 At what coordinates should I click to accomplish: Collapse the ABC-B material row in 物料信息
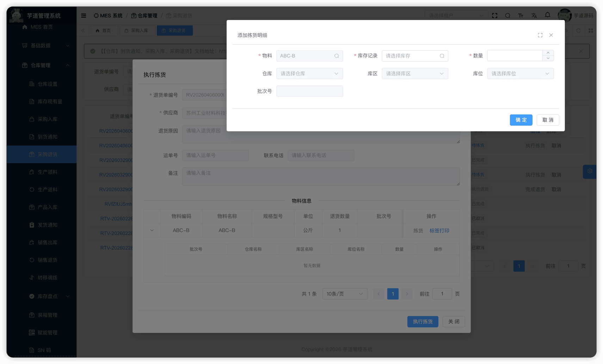[x=152, y=230]
